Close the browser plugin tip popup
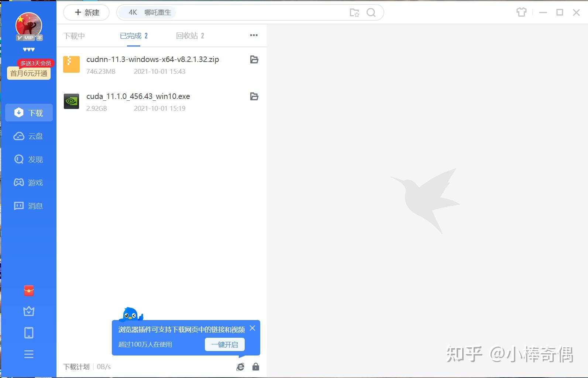 [252, 328]
